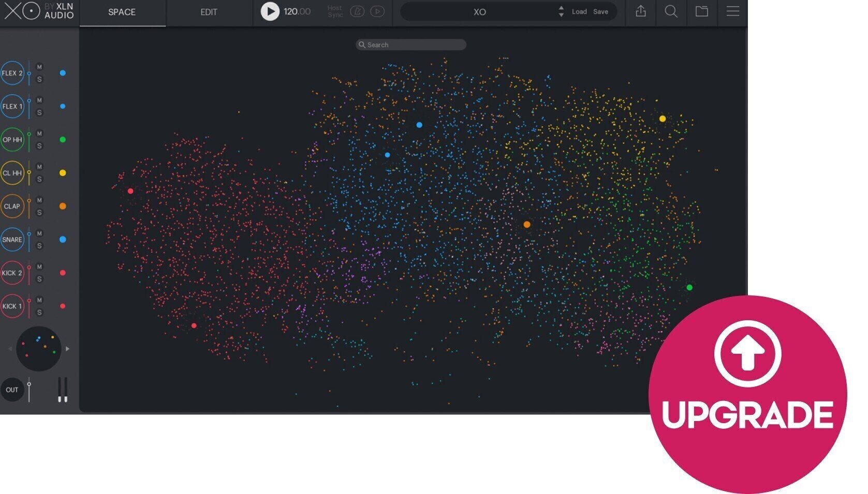Switch to the SPACE tab
868x494 pixels.
tap(122, 12)
